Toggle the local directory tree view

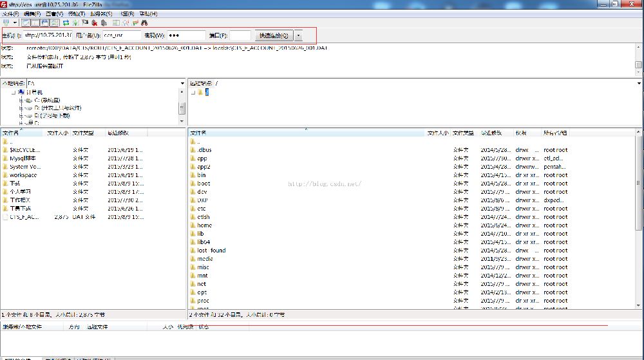35,23
